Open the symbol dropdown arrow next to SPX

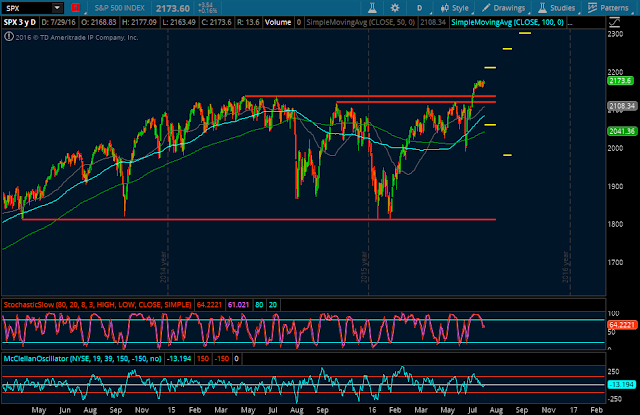point(58,7)
